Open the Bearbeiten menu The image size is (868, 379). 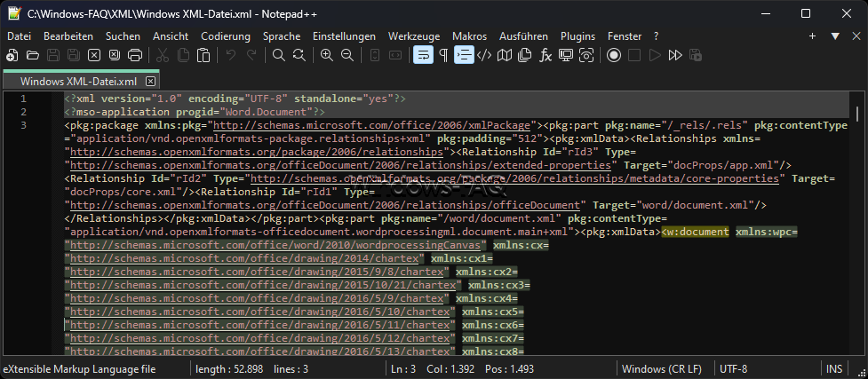(68, 36)
